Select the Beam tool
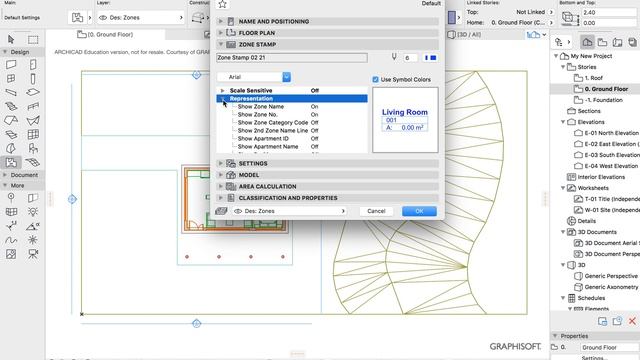640x360 pixels. pos(11,92)
